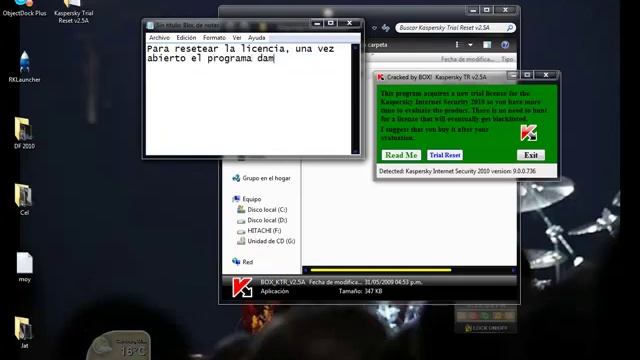
Task: Select Grupo en el hogar in navigation pane
Action: [261, 178]
